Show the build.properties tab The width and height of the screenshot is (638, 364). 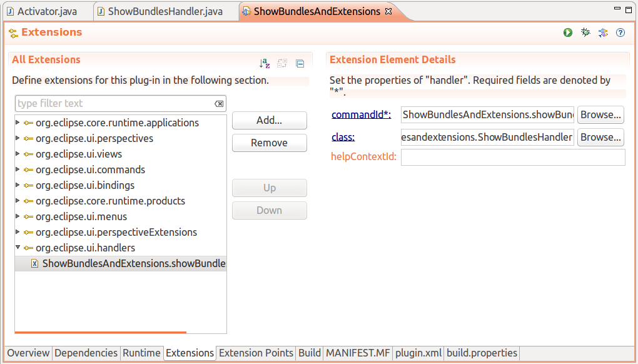482,353
